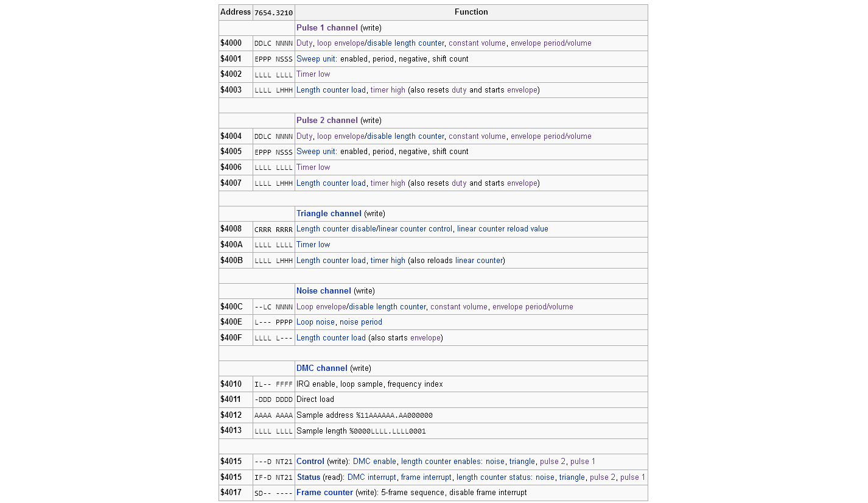The width and height of the screenshot is (868, 503).
Task: Open the DMC channel heading link
Action: pos(322,368)
